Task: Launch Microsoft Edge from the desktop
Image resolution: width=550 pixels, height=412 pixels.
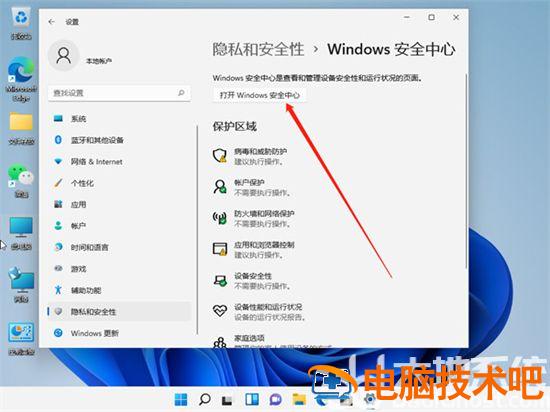Action: tap(21, 80)
